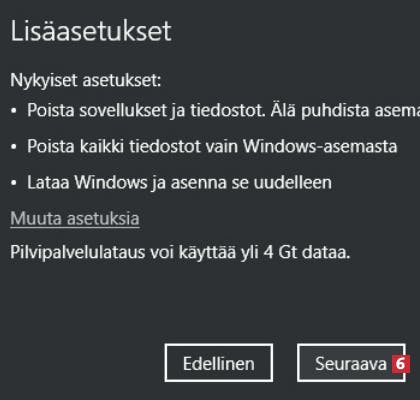This screenshot has height=400, width=420.
Task: Click the word Windows-asemasta
Action: pyautogui.click(x=320, y=146)
